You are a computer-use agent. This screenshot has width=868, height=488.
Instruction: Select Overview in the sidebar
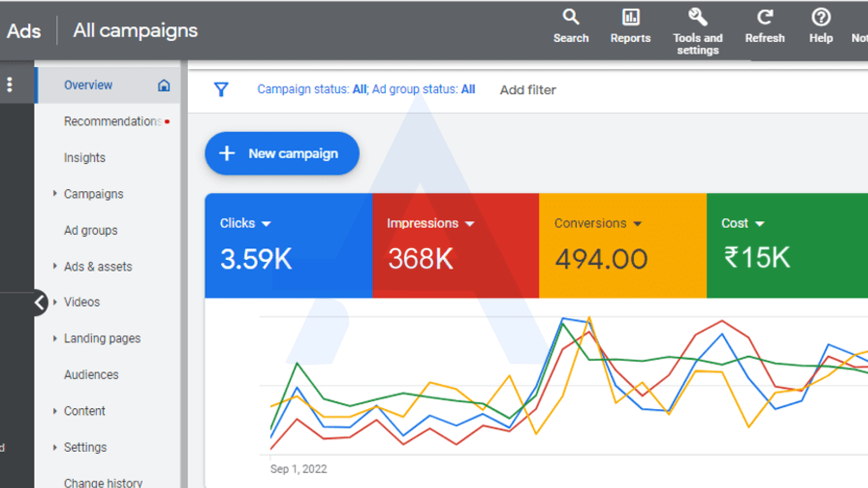(x=108, y=85)
